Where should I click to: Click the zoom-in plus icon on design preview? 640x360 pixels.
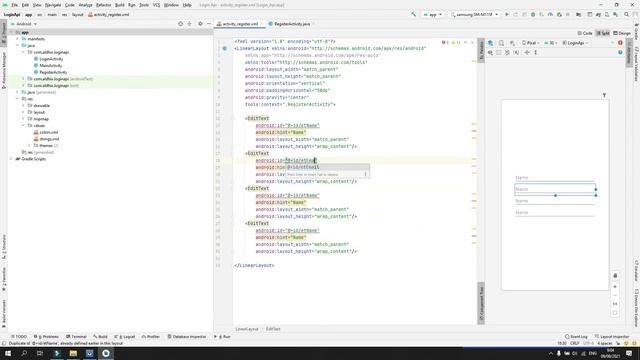coord(615,287)
